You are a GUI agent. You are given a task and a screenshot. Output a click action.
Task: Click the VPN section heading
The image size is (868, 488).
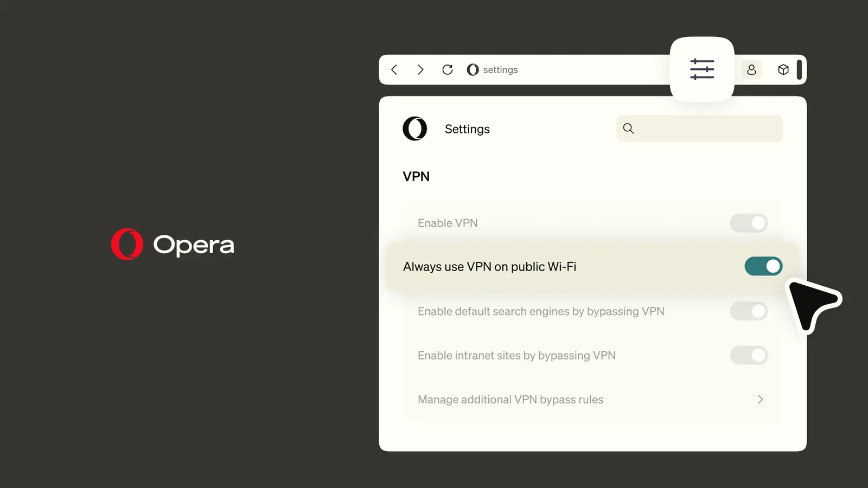(416, 176)
